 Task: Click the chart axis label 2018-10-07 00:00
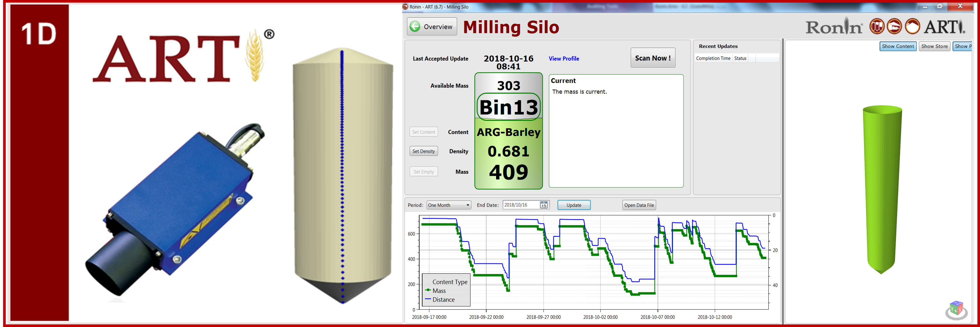point(657,317)
